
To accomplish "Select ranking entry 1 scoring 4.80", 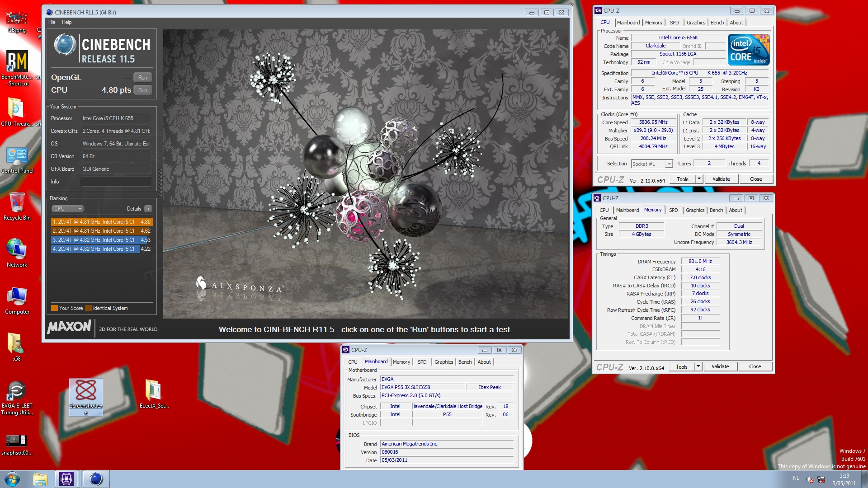I will click(102, 222).
